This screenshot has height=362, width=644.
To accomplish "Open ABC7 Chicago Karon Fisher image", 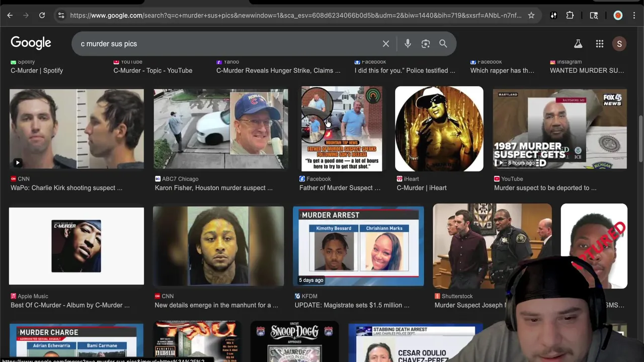I will pyautogui.click(x=221, y=129).
